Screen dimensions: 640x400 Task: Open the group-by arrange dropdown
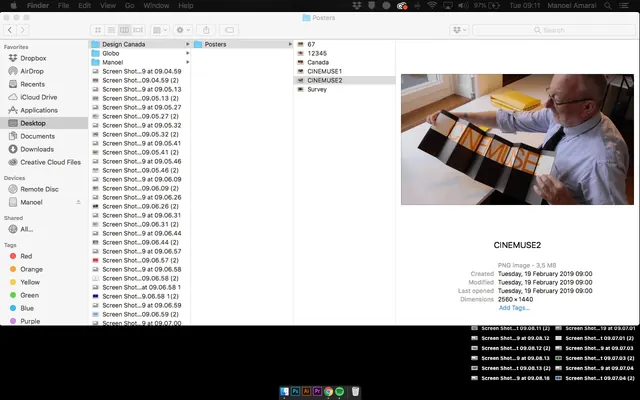click(160, 30)
